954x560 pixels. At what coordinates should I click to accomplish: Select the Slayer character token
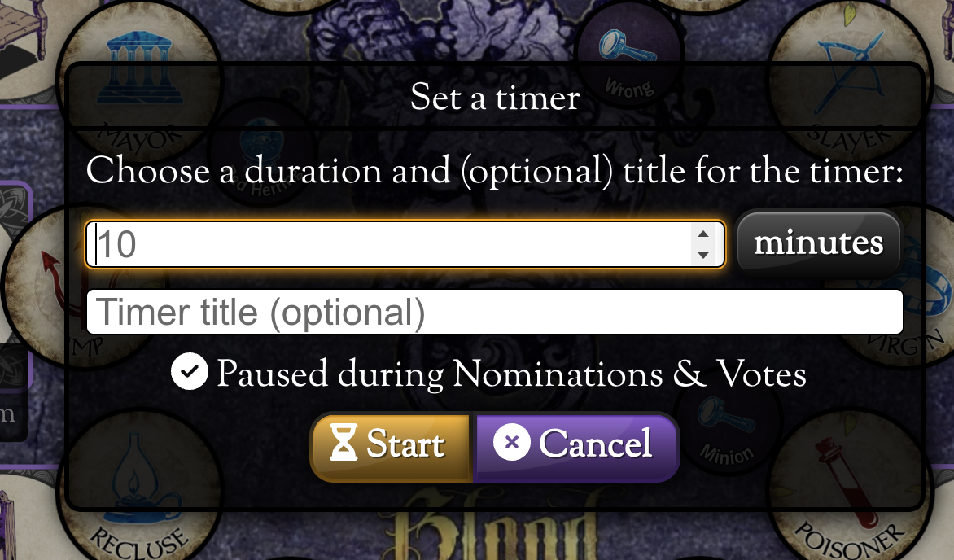847,81
